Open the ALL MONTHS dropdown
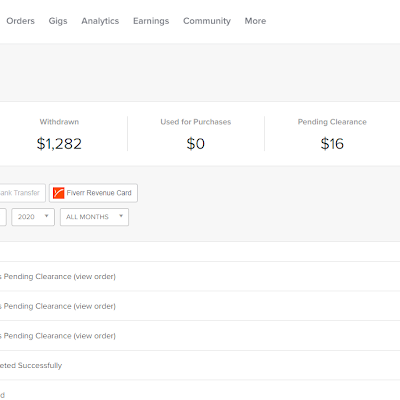Image resolution: width=400 pixels, height=400 pixels. point(94,217)
